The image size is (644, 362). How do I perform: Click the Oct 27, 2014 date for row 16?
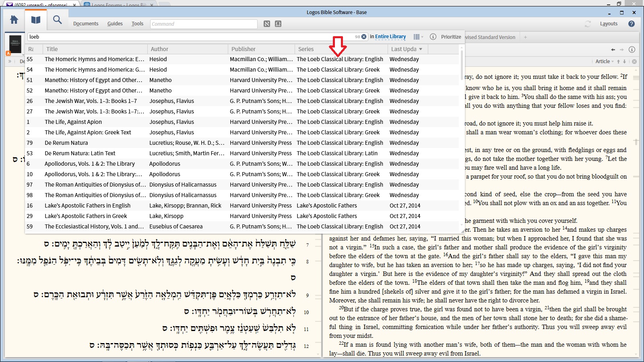click(405, 206)
